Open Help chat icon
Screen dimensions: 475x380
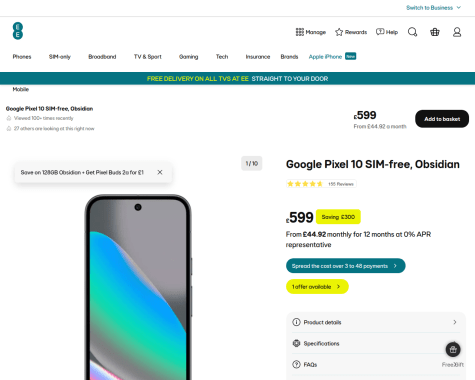tap(380, 32)
